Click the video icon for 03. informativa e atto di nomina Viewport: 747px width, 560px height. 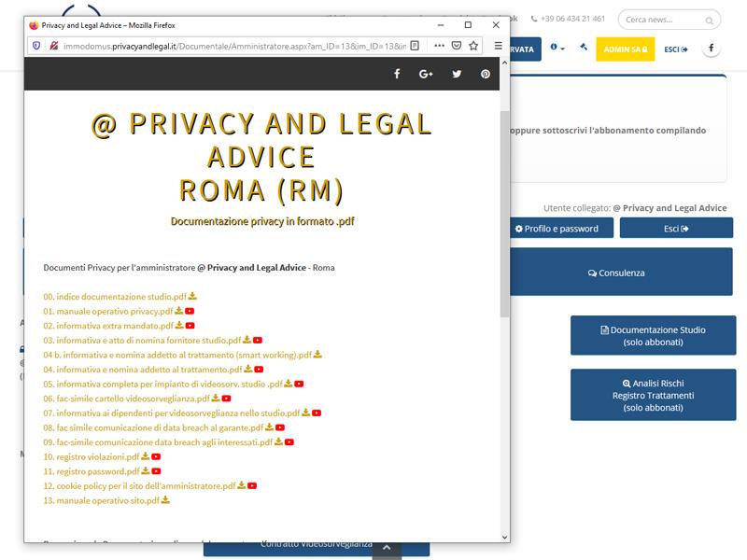click(x=258, y=340)
